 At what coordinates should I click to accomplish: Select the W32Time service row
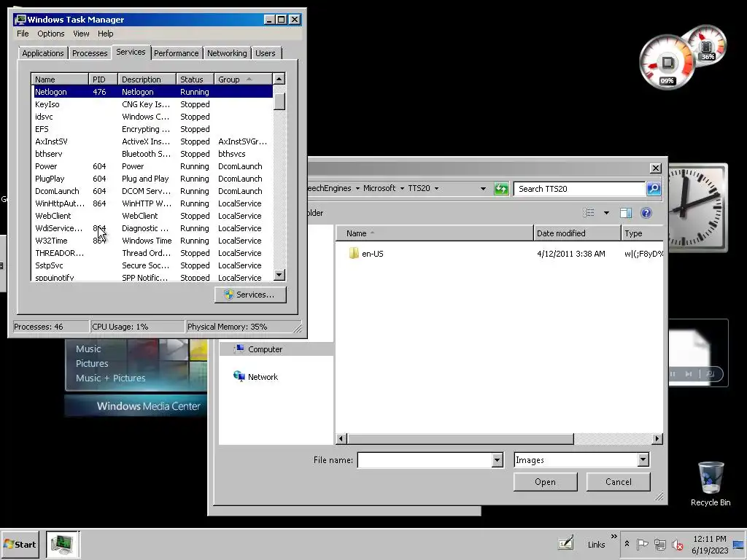[x=152, y=241]
